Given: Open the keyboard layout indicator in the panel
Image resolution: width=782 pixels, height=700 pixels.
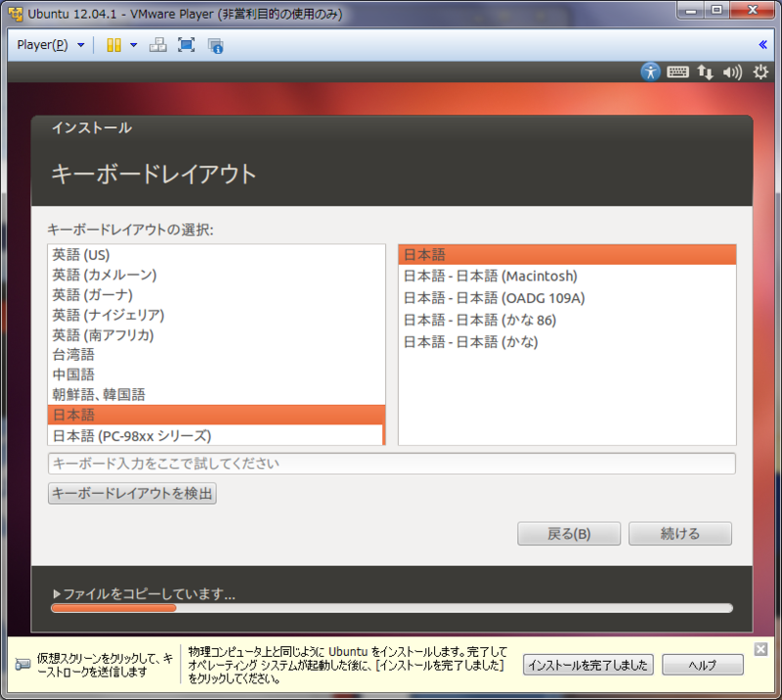Looking at the screenshot, I should point(677,71).
